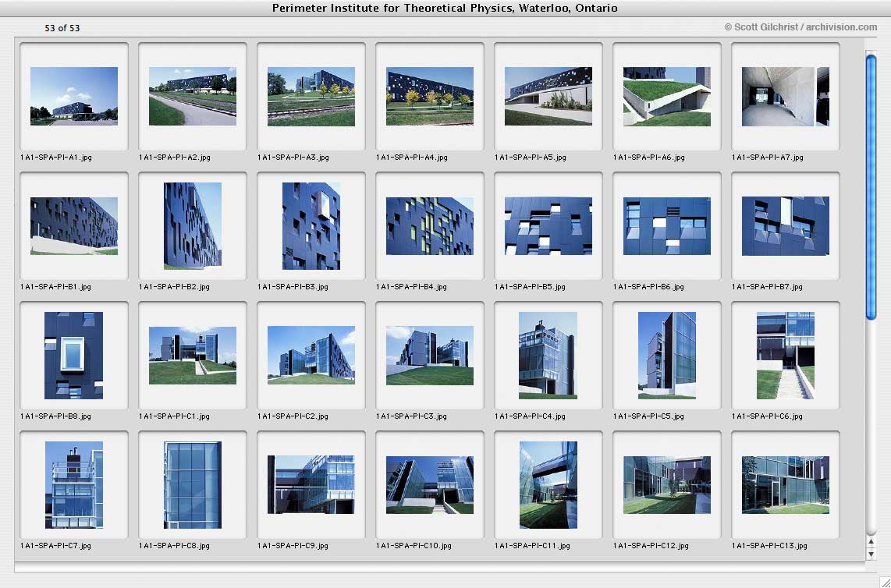Click the scroll up arrow
891x588 pixels.
point(871,542)
